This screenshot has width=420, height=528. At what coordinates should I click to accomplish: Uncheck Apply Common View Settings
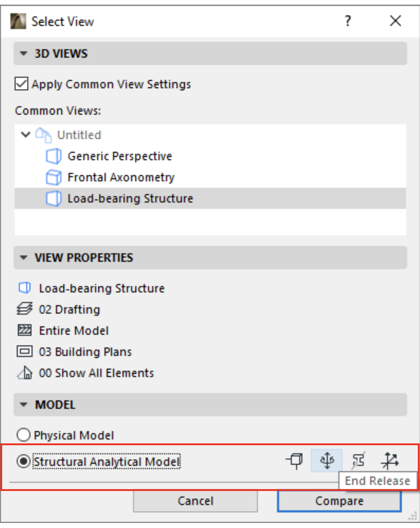point(21,84)
